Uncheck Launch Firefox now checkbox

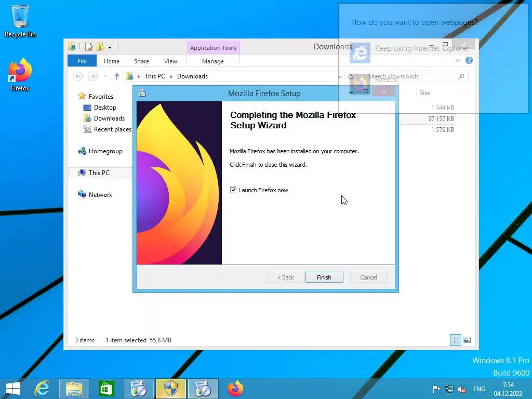(x=233, y=190)
